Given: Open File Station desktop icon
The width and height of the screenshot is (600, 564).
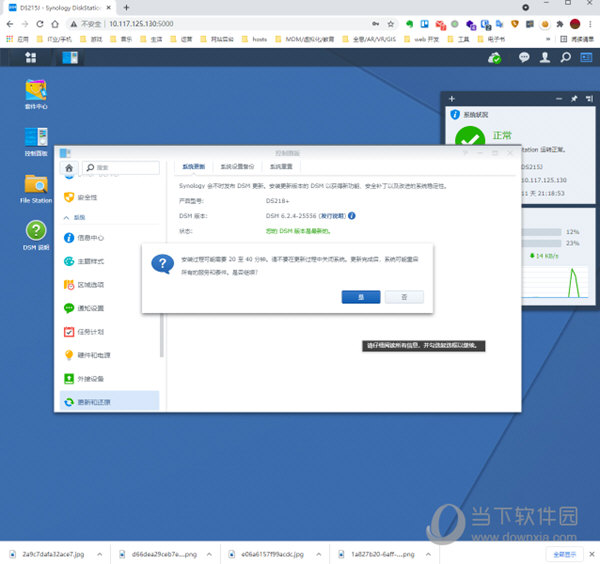Looking at the screenshot, I should click(36, 189).
